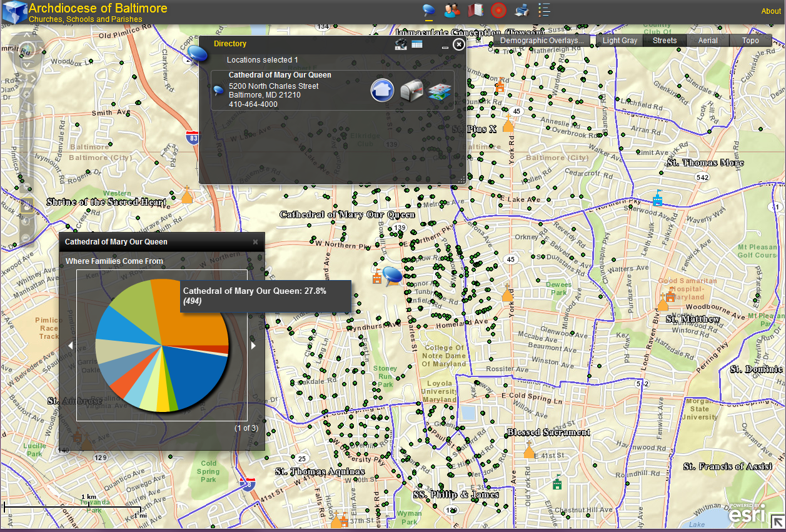Open the Directory pushpin tool in header
The height and width of the screenshot is (532, 786).
[x=428, y=10]
